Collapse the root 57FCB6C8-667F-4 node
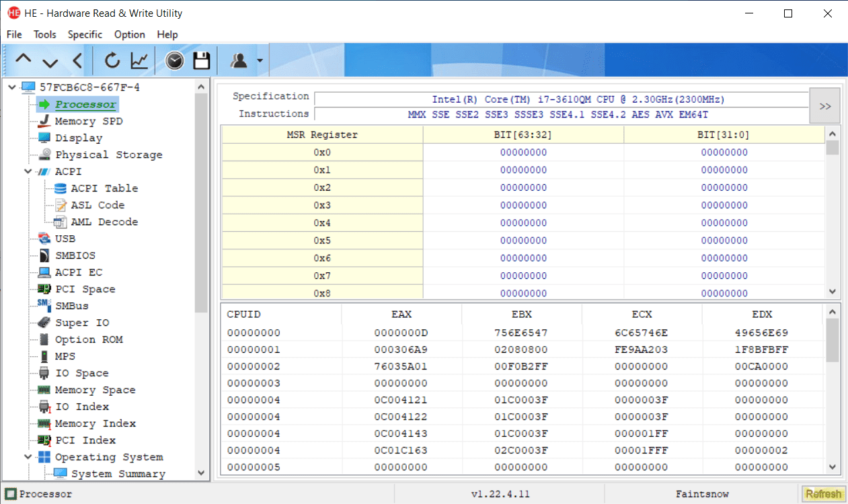Screen dimensions: 848x504 click(11, 87)
